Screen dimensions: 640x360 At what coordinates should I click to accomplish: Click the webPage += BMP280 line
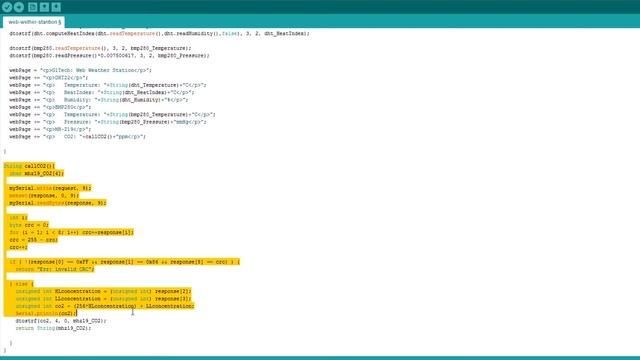coord(50,107)
